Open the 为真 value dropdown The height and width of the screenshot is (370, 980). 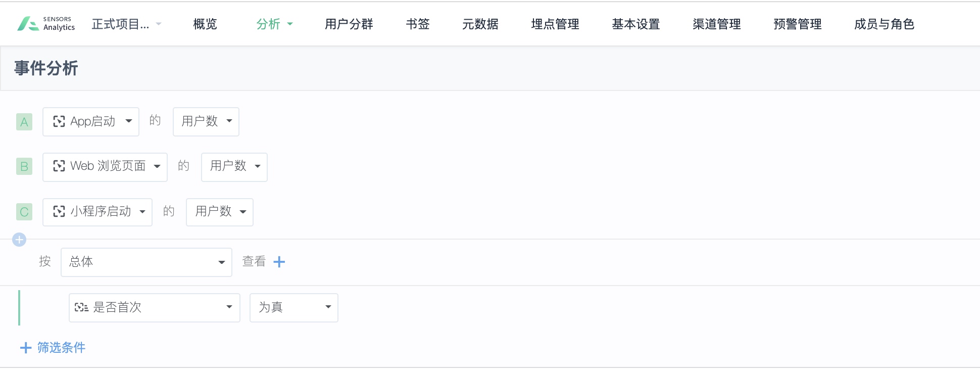tap(294, 308)
